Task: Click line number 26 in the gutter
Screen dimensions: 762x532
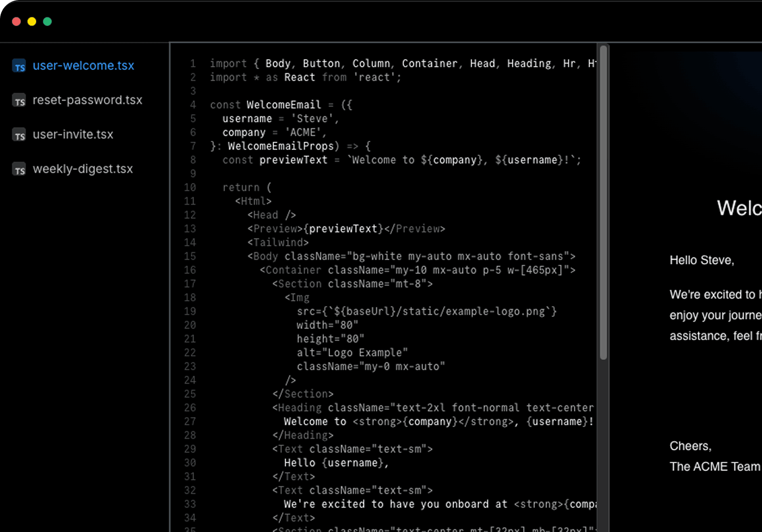Action: (x=190, y=407)
